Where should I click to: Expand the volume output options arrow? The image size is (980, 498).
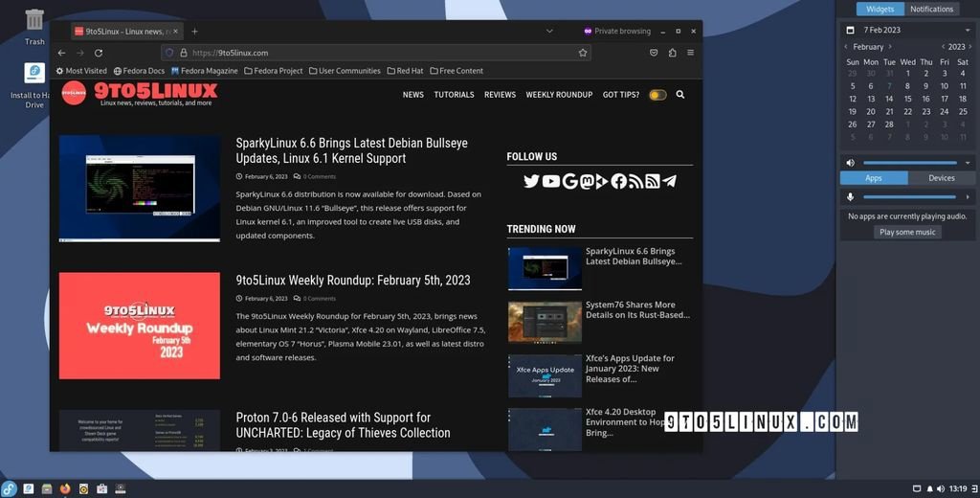967,163
